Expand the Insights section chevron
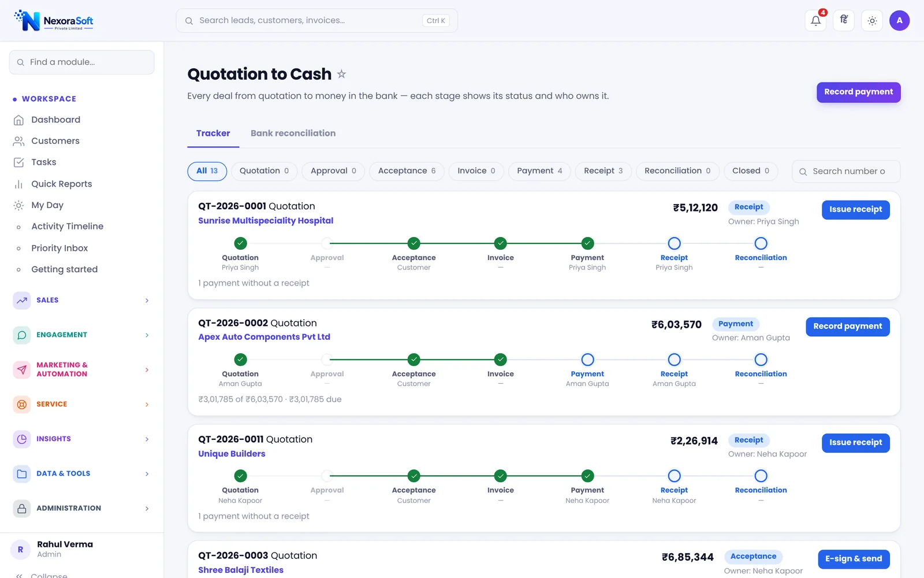924x578 pixels. [x=147, y=439]
